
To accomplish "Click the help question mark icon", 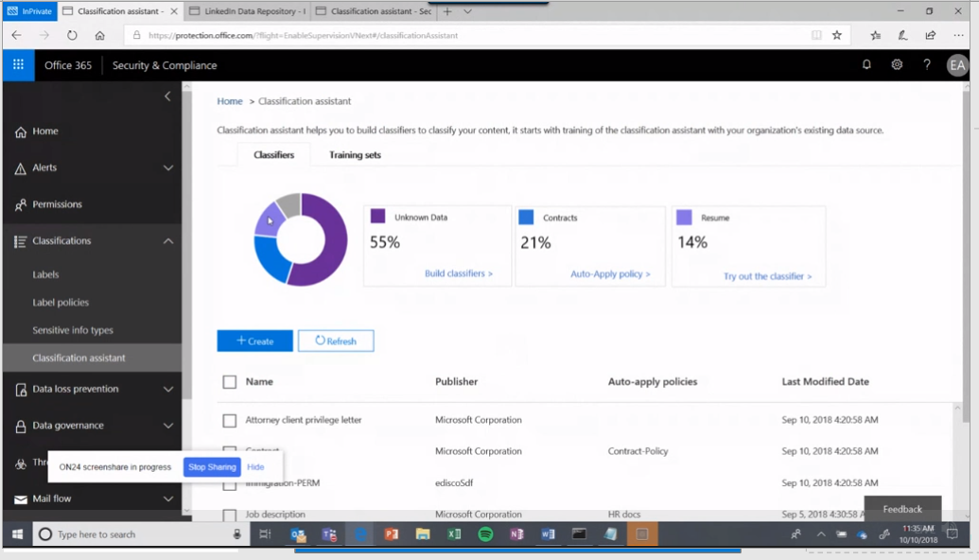I will click(927, 64).
